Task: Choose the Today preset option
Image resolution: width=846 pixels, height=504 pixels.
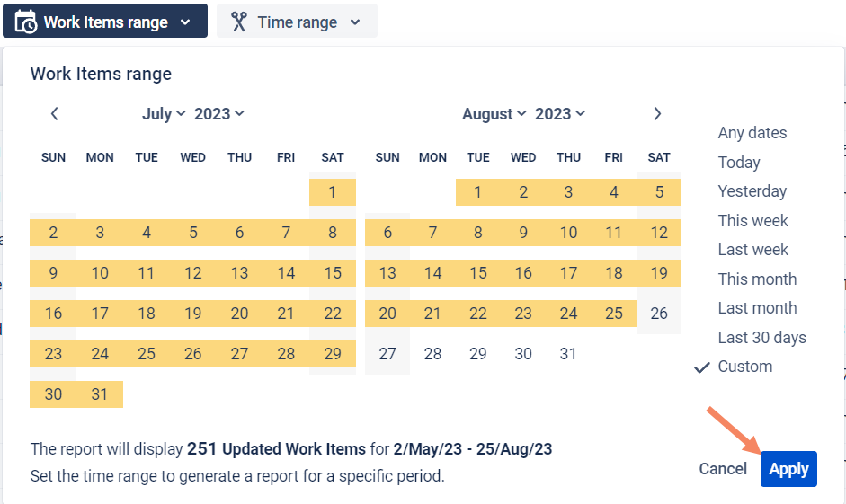Action: [739, 163]
